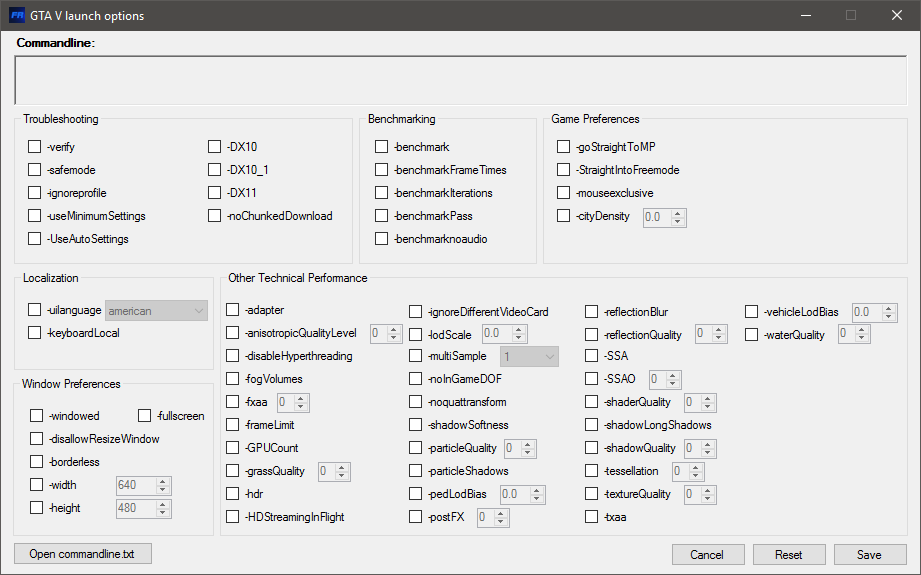The width and height of the screenshot is (921, 575).
Task: Click the Cancel button
Action: pos(707,554)
